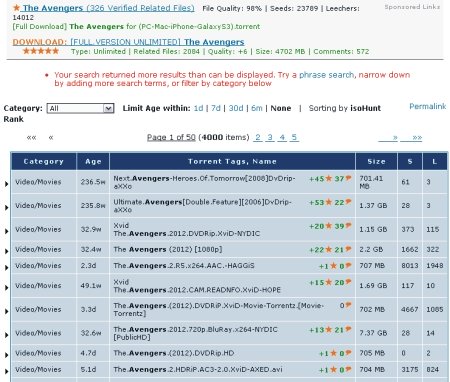The width and height of the screenshot is (450, 382).
Task: Open The Avengers verified related files link
Action: point(108,8)
